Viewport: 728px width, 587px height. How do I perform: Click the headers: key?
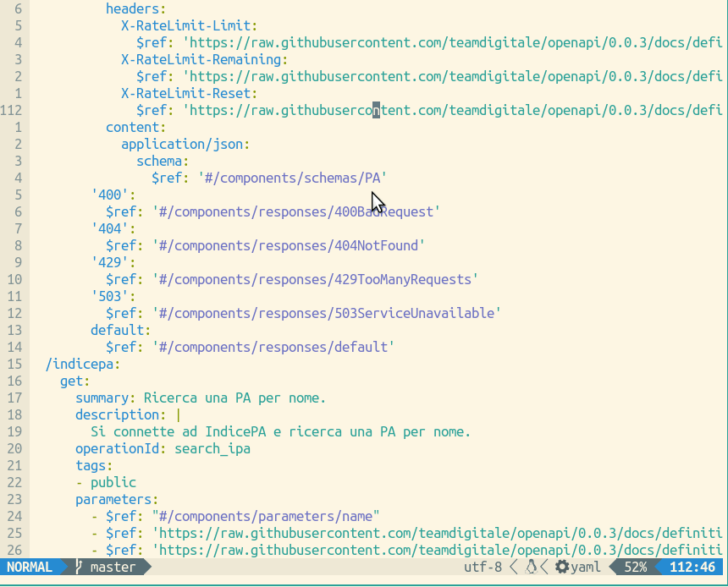tap(135, 8)
